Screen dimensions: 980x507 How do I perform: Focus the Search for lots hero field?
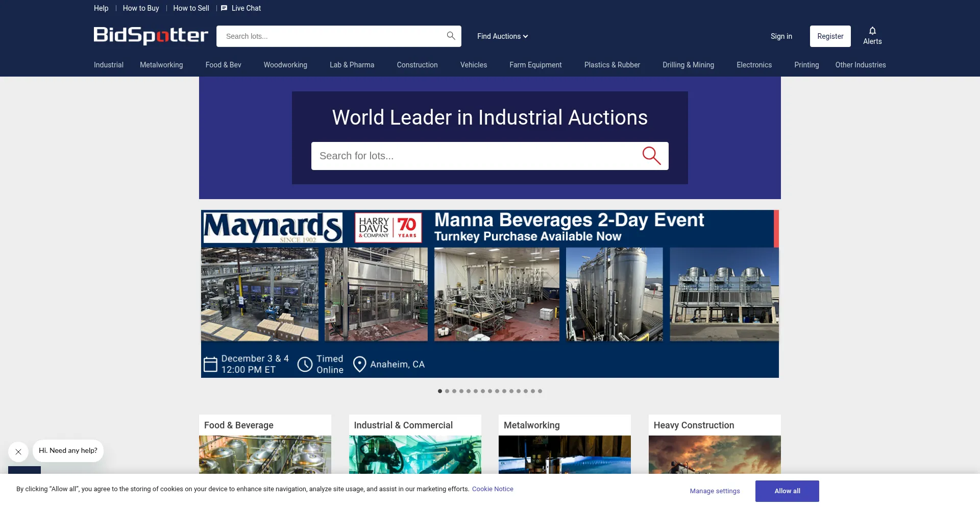475,156
